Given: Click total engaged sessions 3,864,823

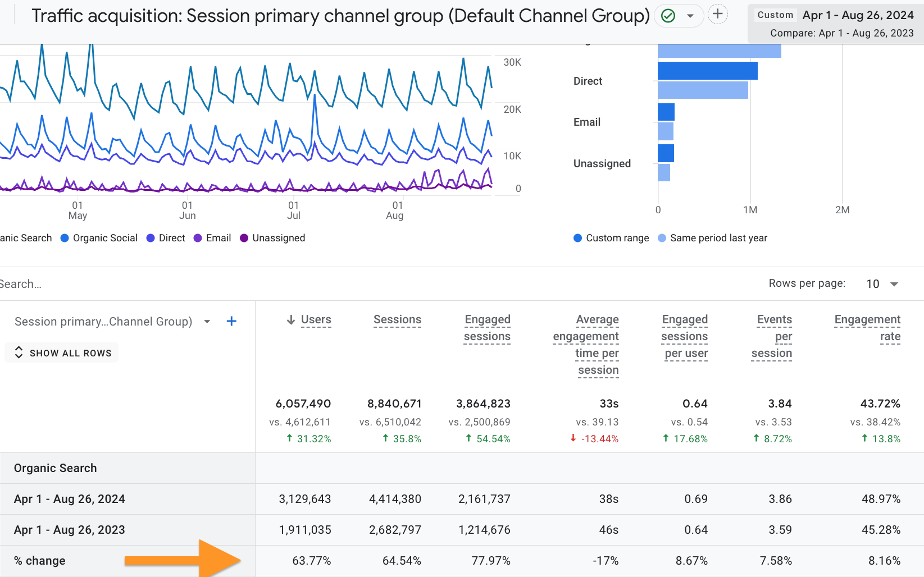Looking at the screenshot, I should tap(483, 404).
